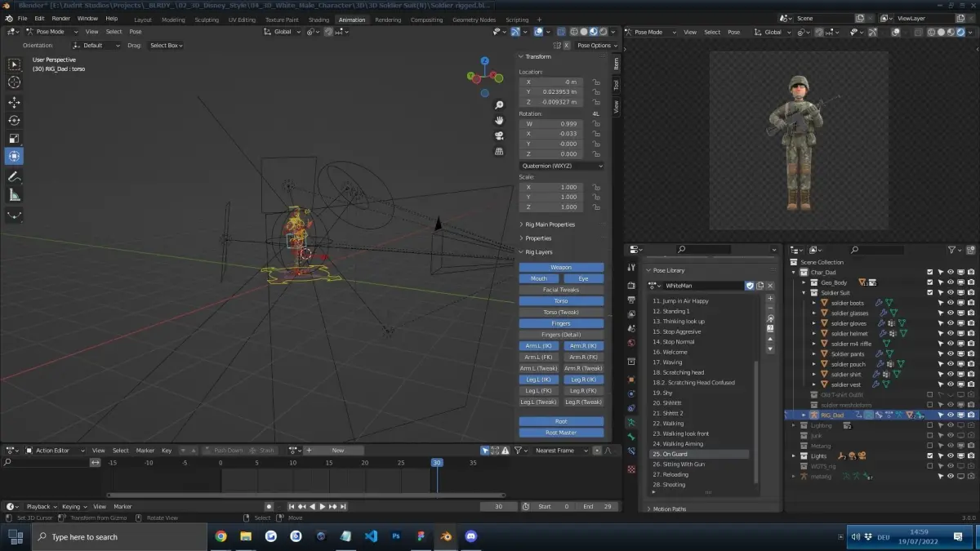Toggle RIG_Dad visibility eye icon
Screen dimensions: 980x551
click(951, 415)
